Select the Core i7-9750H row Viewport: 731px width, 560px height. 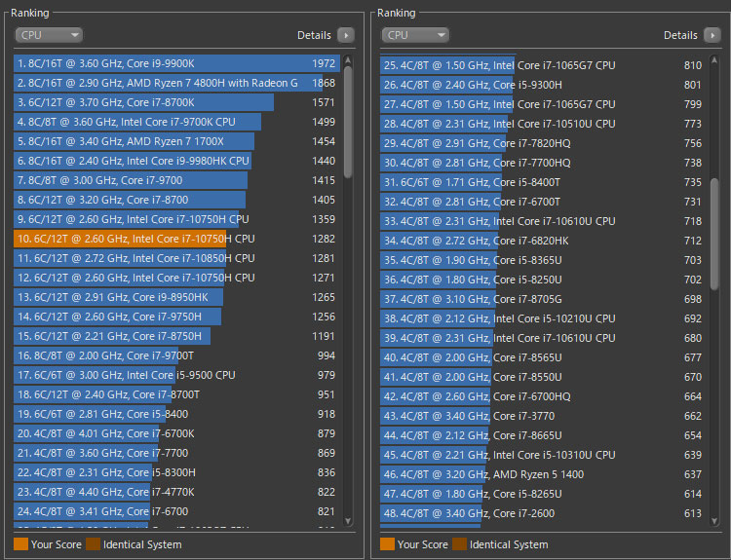(177, 317)
